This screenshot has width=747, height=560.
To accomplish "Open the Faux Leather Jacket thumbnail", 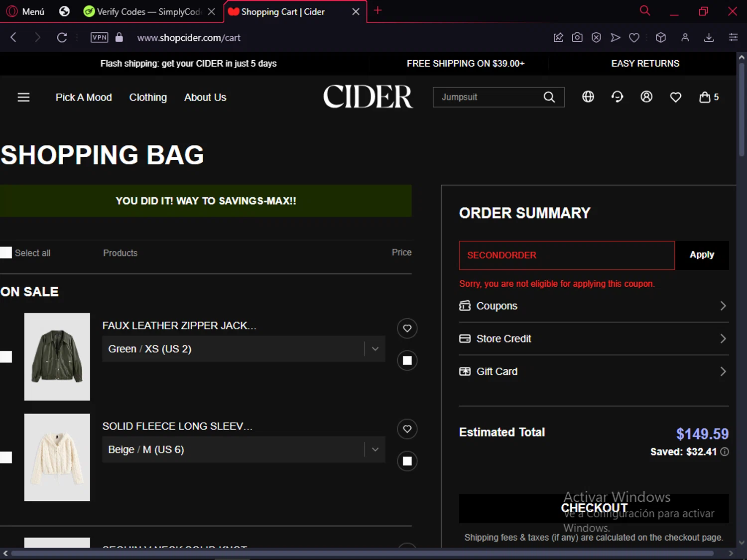I will 57,356.
